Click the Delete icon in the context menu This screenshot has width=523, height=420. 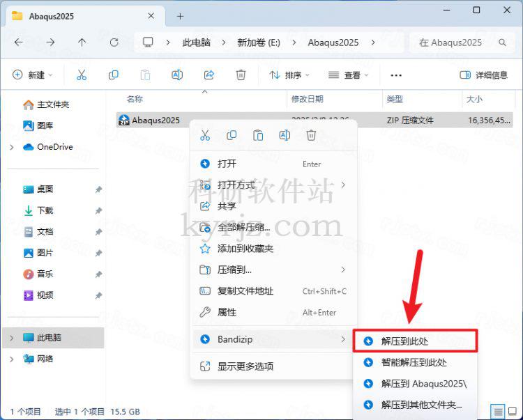(x=311, y=136)
